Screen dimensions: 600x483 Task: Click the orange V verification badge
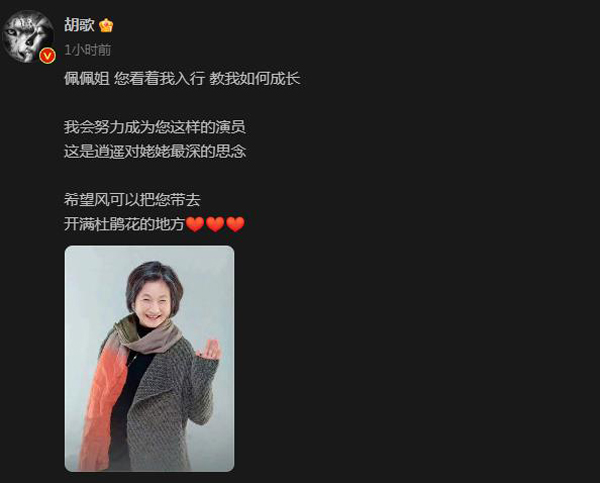(47, 56)
